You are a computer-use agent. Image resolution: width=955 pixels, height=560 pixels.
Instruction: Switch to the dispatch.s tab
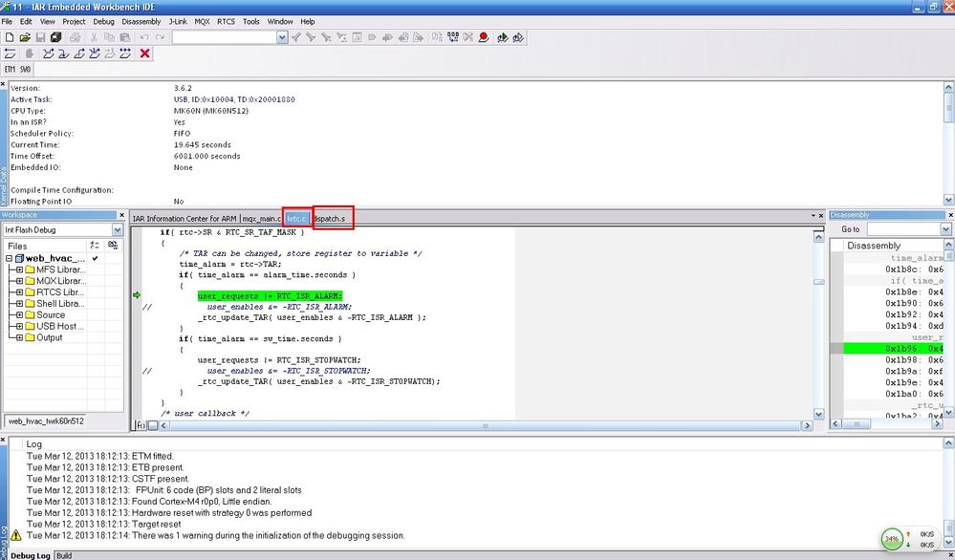[331, 219]
